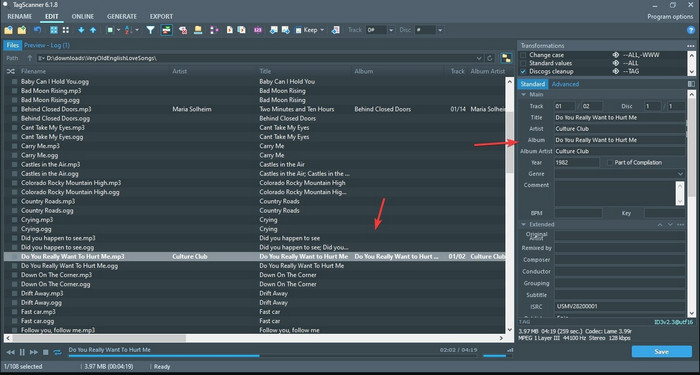Tick the Part of Compilation checkbox
The width and height of the screenshot is (700, 375).
[x=610, y=162]
